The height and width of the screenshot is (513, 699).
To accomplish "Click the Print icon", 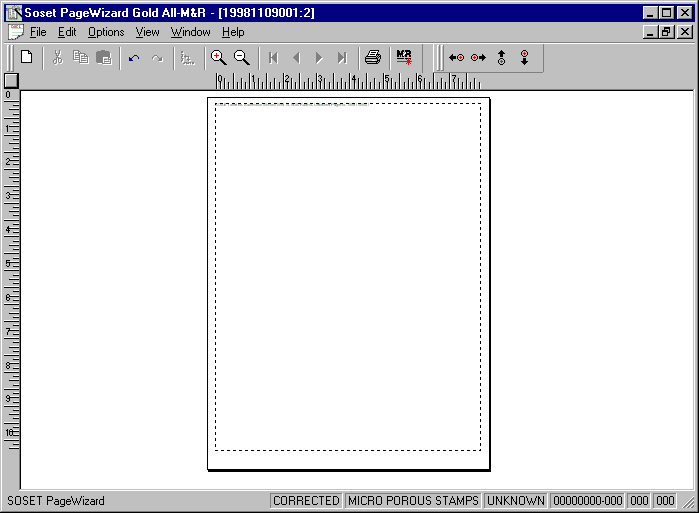I will (x=373, y=58).
